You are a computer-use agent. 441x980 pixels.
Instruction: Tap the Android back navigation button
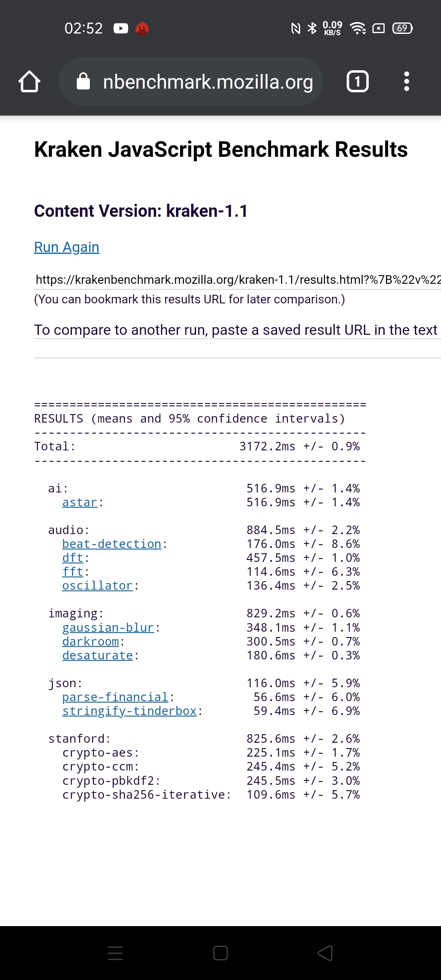[x=325, y=953]
